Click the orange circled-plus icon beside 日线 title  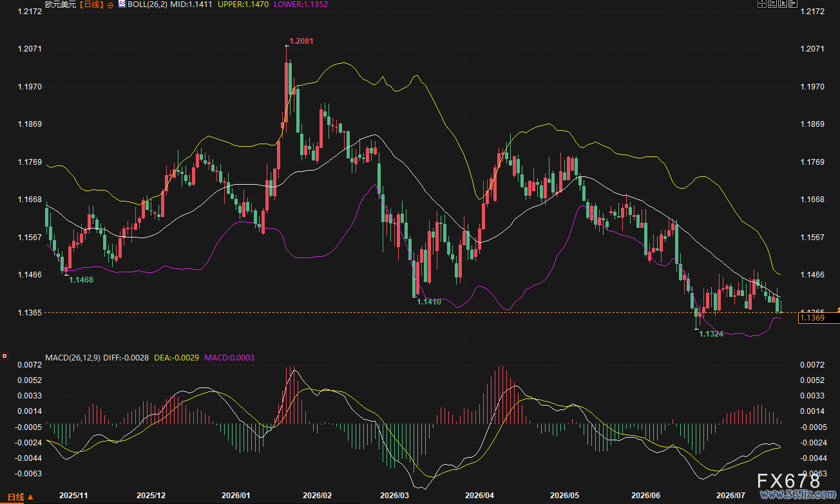coord(110,5)
